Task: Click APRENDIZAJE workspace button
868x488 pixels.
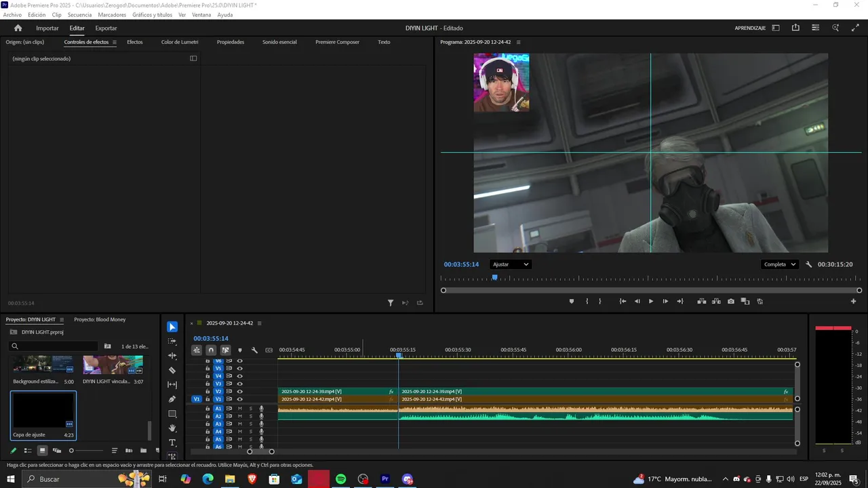Action: point(750,28)
